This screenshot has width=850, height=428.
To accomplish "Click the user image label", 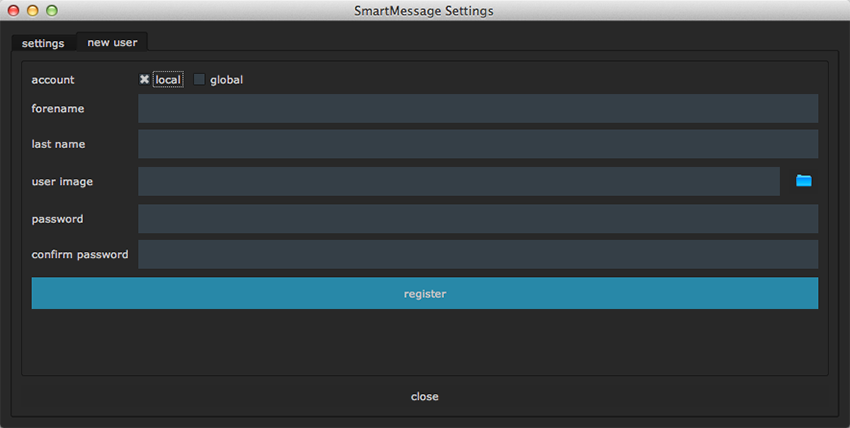I will (62, 181).
